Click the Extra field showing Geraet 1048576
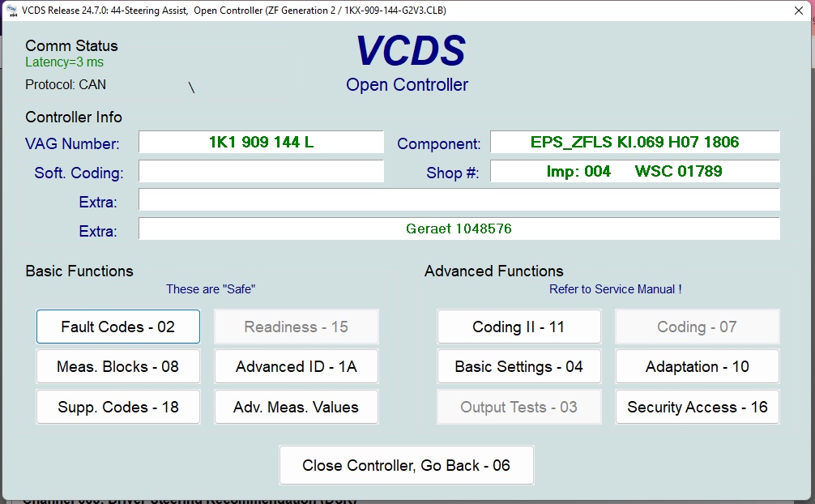 point(459,229)
